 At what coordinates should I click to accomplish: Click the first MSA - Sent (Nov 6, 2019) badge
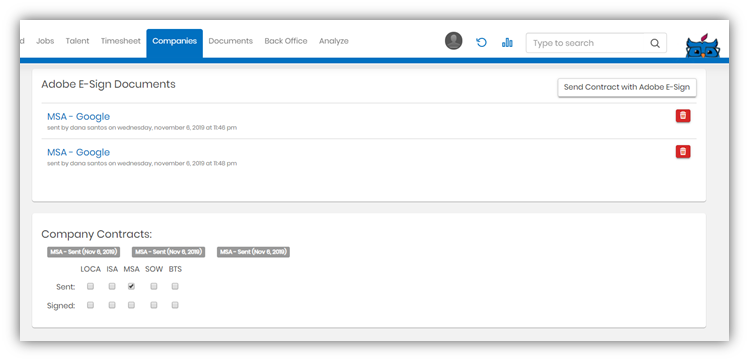tap(83, 252)
